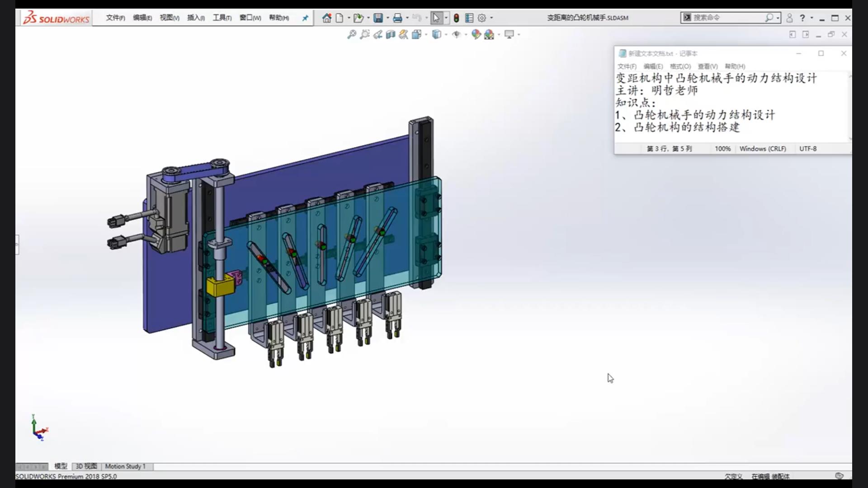Open Notepad 编辑(E) menu
The height and width of the screenshot is (488, 868).
[653, 66]
